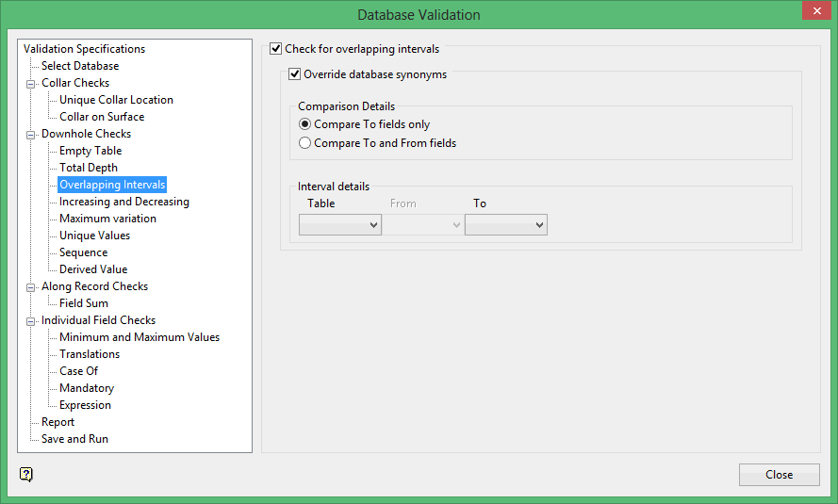Image resolution: width=838 pixels, height=504 pixels.
Task: Select Unique Collar Location item
Action: 116,100
